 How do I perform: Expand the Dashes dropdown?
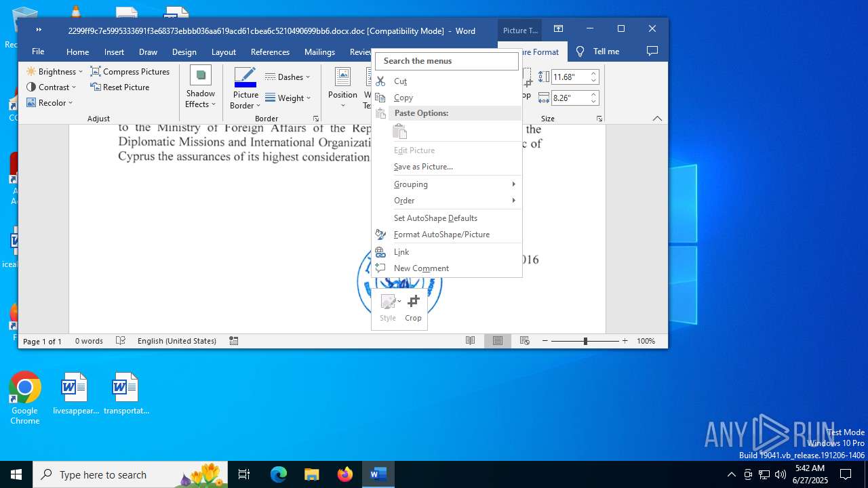288,77
